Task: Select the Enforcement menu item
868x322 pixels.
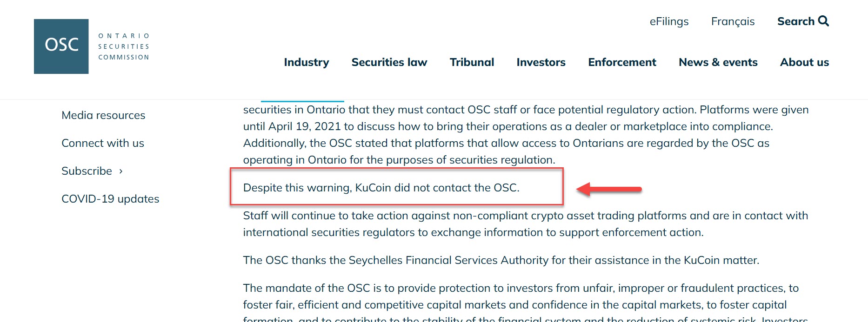Action: tap(622, 62)
